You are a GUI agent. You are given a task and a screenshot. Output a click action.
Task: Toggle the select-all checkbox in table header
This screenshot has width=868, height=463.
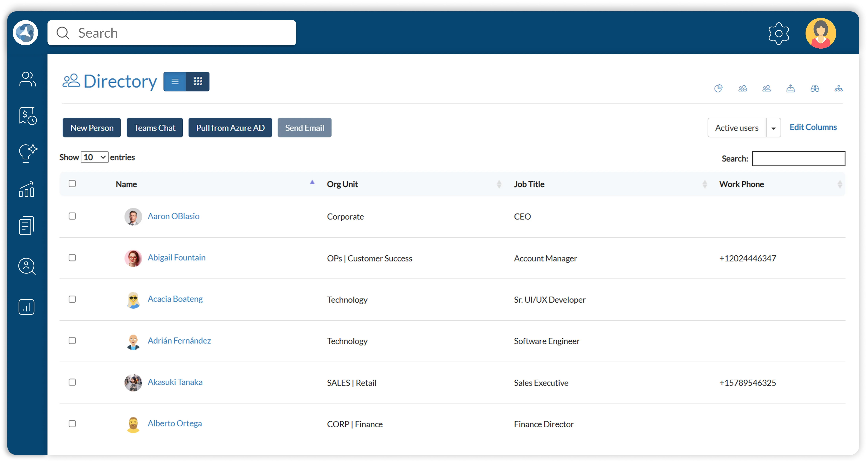coord(72,183)
